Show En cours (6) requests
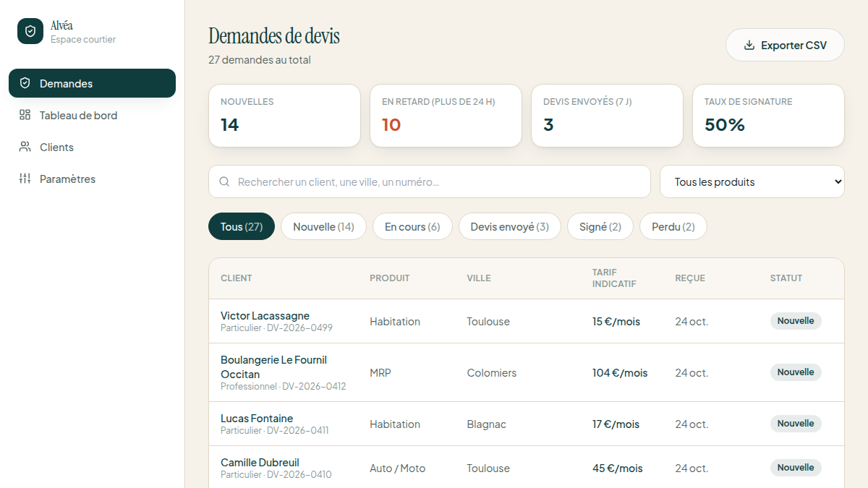Screen dimensions: 868x488 pos(412,226)
